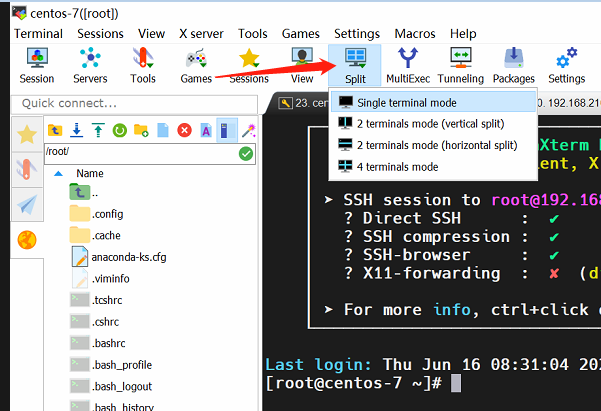This screenshot has height=411, width=601.
Task: Open the Games toolbar icon
Action: 196,65
